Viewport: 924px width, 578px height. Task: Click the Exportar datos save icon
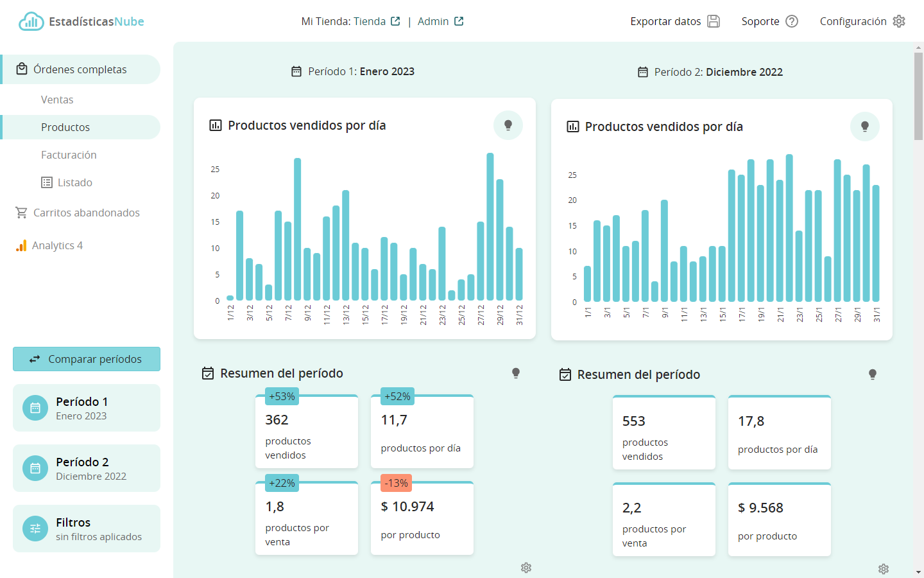pos(714,21)
